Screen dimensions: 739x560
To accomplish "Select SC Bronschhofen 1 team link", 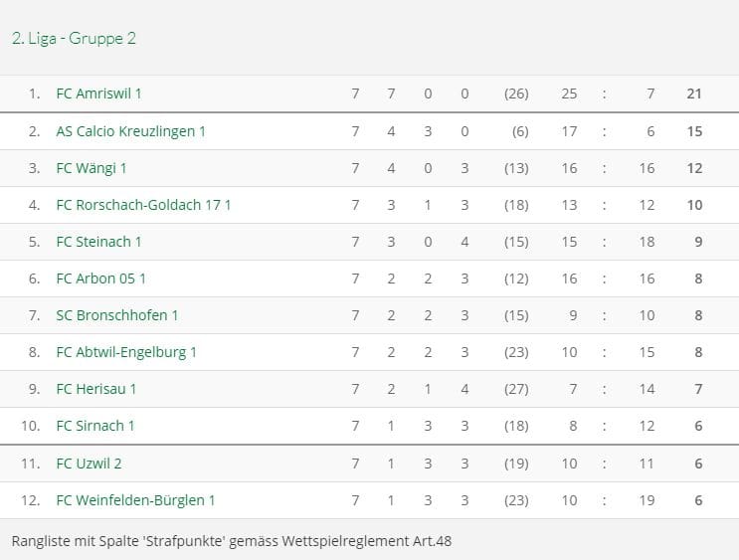I will pos(117,315).
